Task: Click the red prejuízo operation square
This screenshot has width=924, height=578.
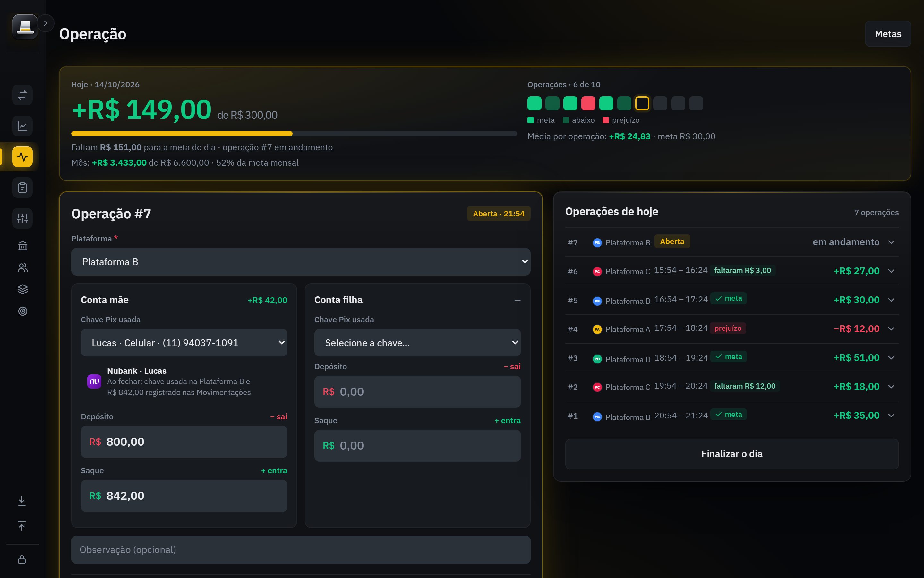Action: click(x=588, y=104)
